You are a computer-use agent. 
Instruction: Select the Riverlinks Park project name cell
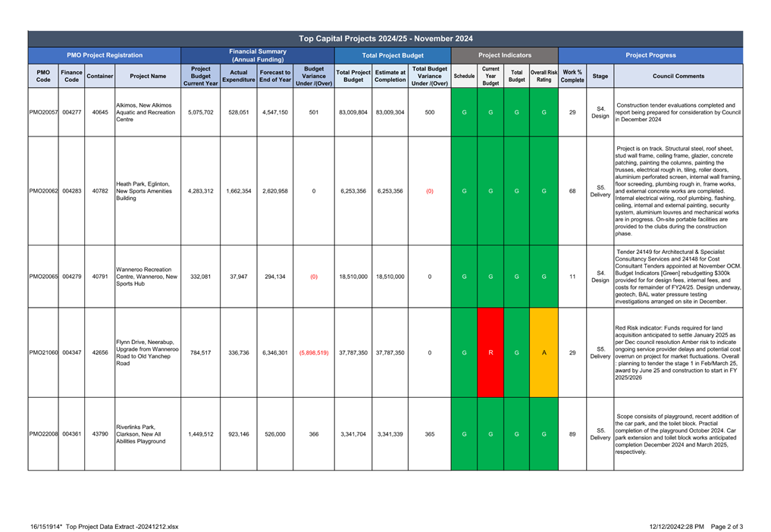click(143, 434)
